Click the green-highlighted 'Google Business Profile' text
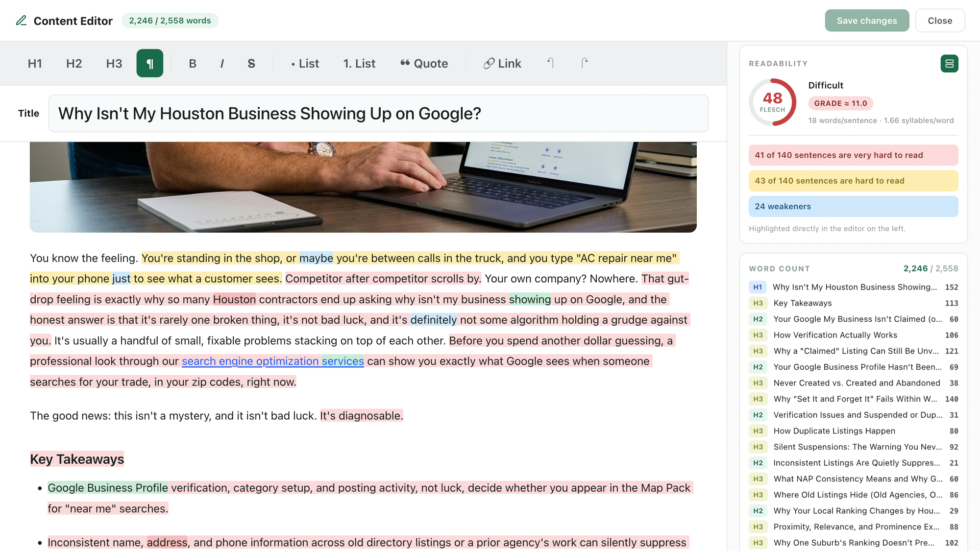This screenshot has height=551, width=980. coord(108,488)
